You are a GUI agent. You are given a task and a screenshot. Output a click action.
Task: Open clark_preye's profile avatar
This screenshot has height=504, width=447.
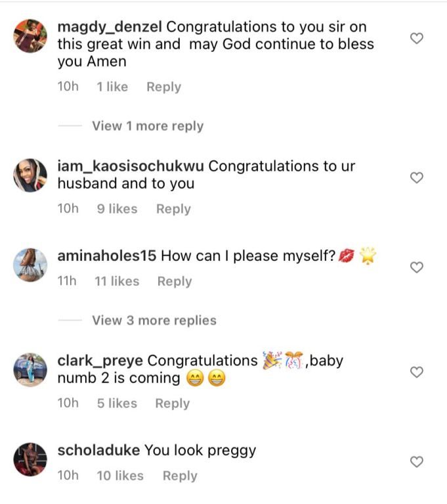click(x=30, y=370)
